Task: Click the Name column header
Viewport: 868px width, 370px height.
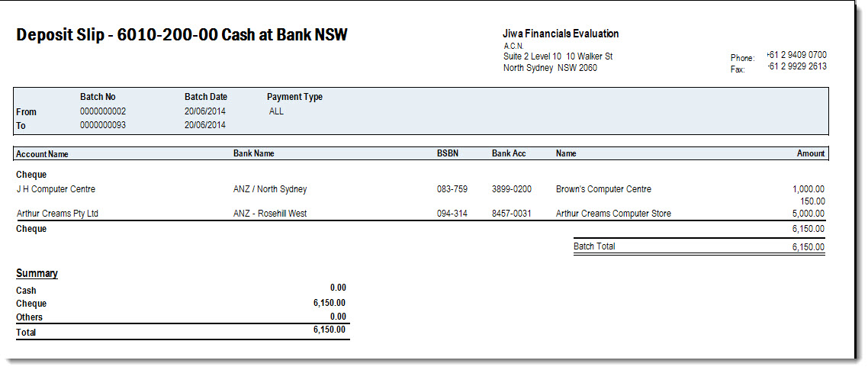Action: pos(566,154)
